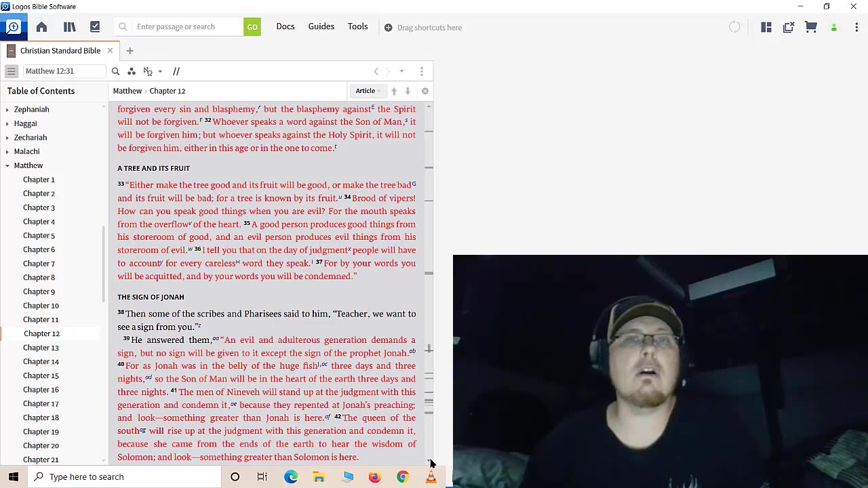Select Chapter 13 in table of contents
Viewport: 868px width, 488px height.
(41, 348)
